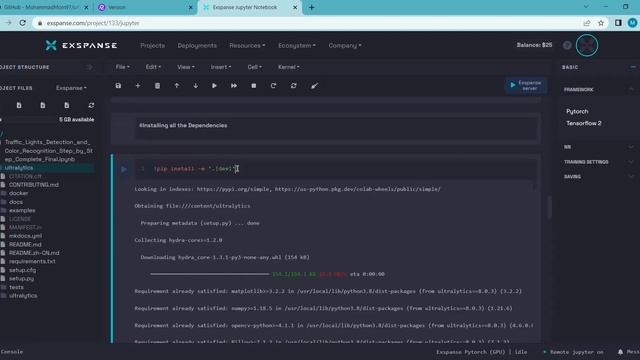
Task: Select Pytorch framework
Action: click(x=577, y=111)
